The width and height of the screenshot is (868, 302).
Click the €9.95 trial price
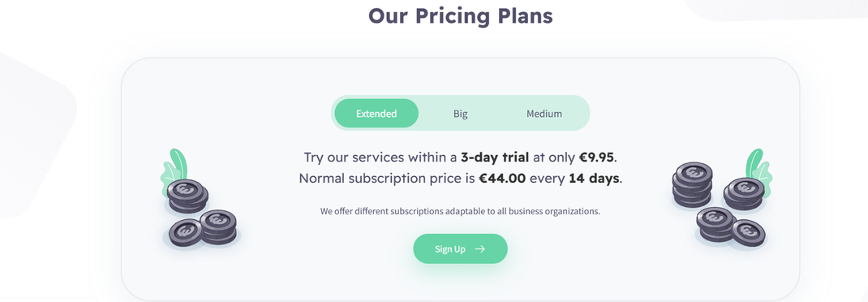596,157
